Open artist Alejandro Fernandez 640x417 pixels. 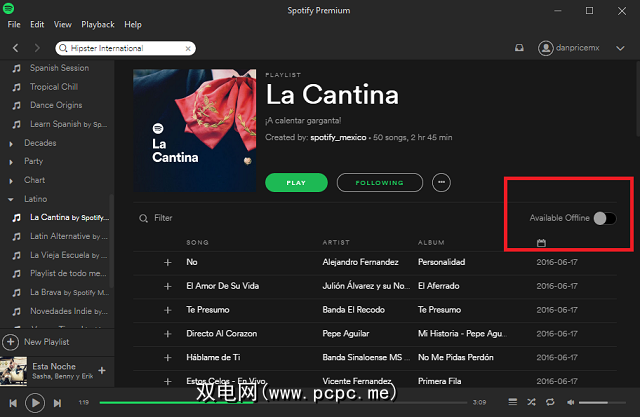click(x=360, y=262)
